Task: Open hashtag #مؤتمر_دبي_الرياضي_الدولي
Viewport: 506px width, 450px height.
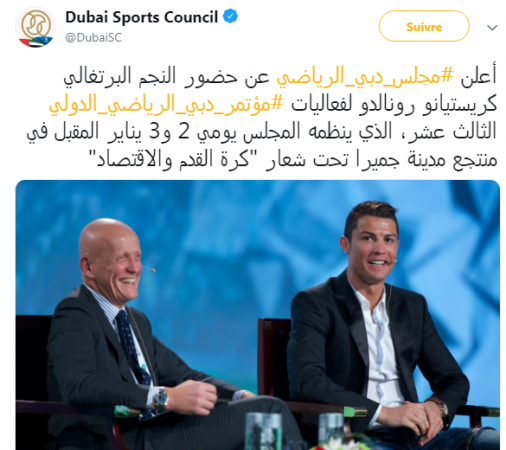Action: [166, 104]
